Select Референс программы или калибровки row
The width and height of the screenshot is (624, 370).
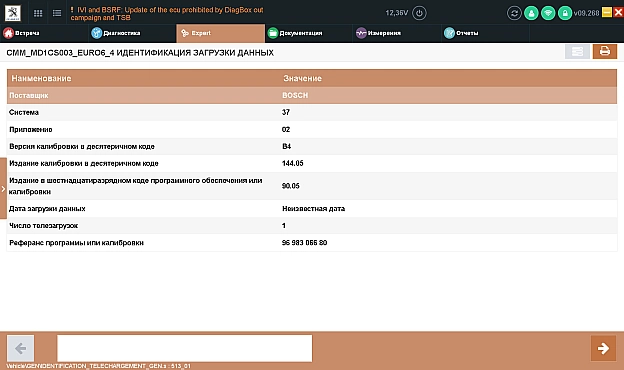(312, 243)
